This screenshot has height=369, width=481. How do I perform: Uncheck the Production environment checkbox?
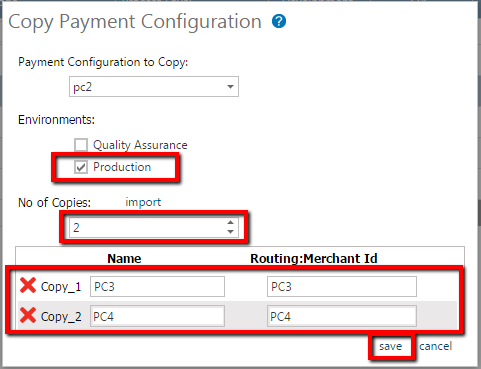[x=81, y=167]
